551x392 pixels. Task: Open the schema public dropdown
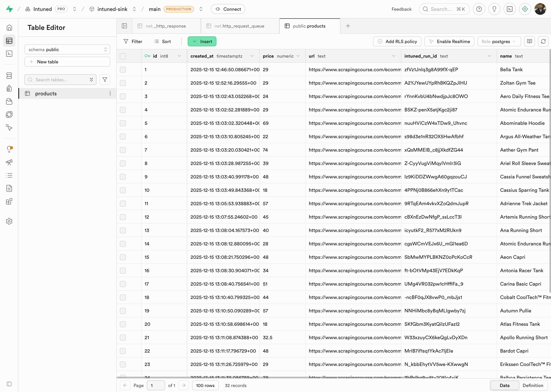tap(67, 50)
